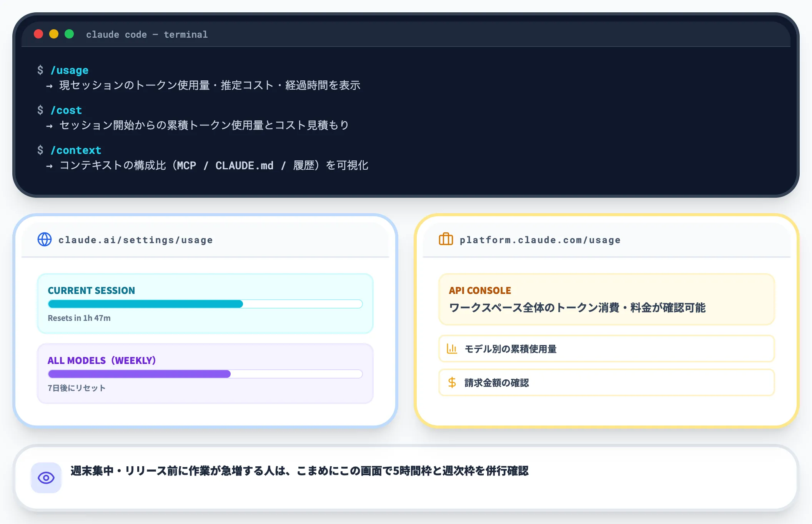Click the /usage command in terminal
The height and width of the screenshot is (524, 812).
point(70,70)
